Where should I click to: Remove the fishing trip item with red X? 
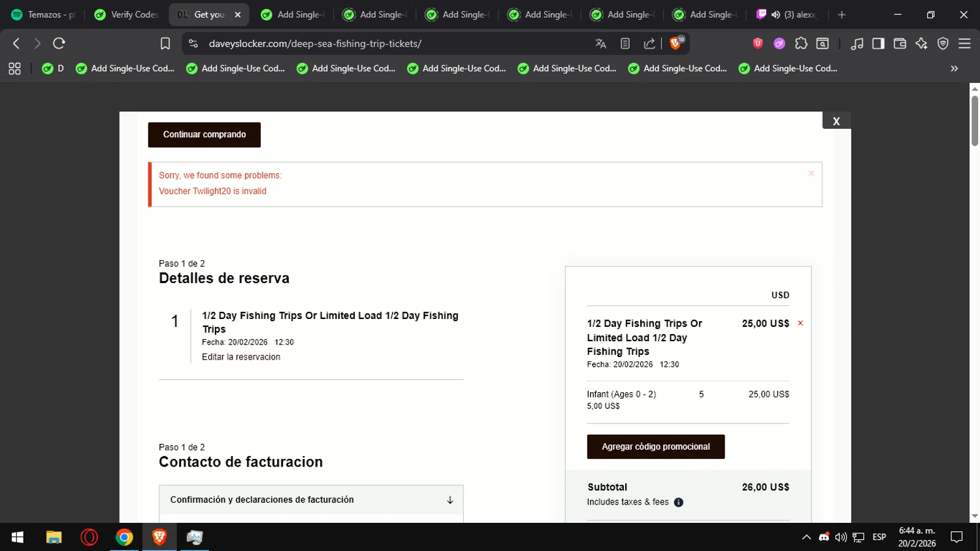[800, 323]
